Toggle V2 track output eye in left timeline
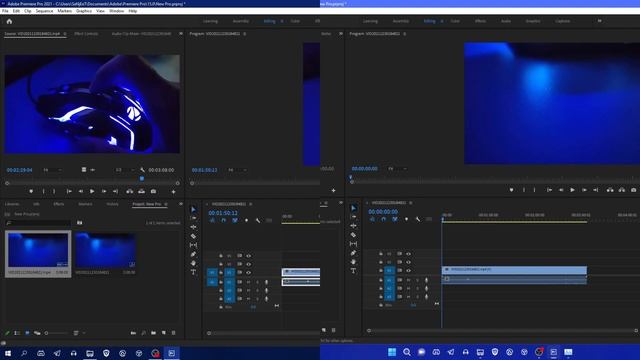 pyautogui.click(x=248, y=264)
